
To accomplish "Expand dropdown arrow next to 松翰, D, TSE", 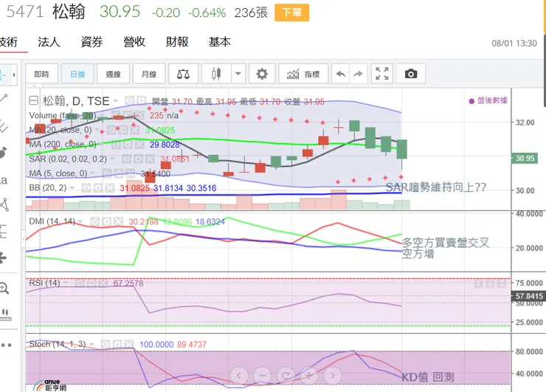I will coord(115,101).
